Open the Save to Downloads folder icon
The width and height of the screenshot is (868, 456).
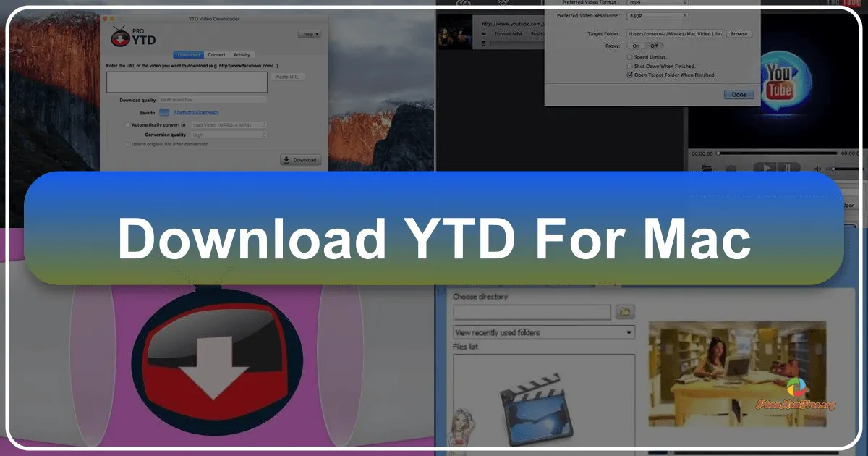(x=163, y=112)
